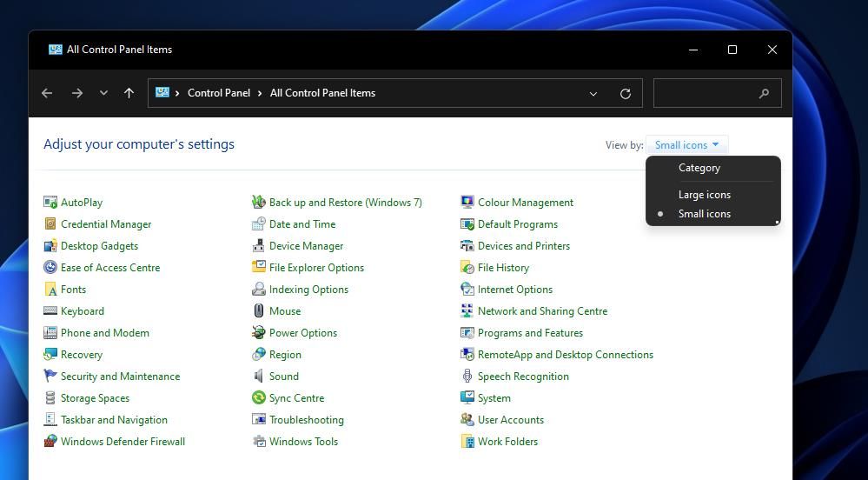Expand the address bar history chevron
Image resolution: width=868 pixels, height=480 pixels.
(x=593, y=94)
